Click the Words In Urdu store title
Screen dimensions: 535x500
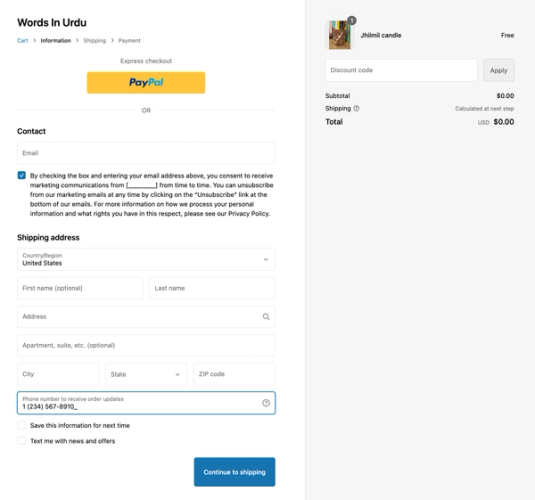(52, 23)
